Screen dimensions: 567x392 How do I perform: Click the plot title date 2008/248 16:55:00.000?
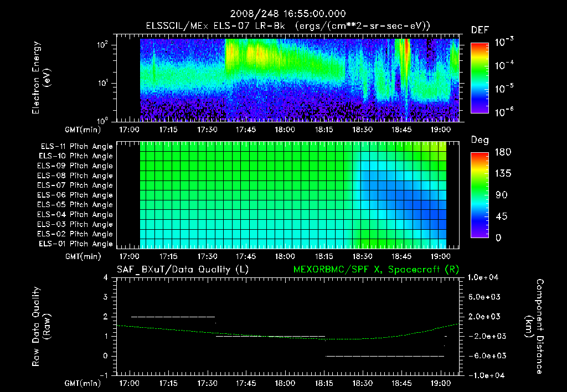point(288,14)
